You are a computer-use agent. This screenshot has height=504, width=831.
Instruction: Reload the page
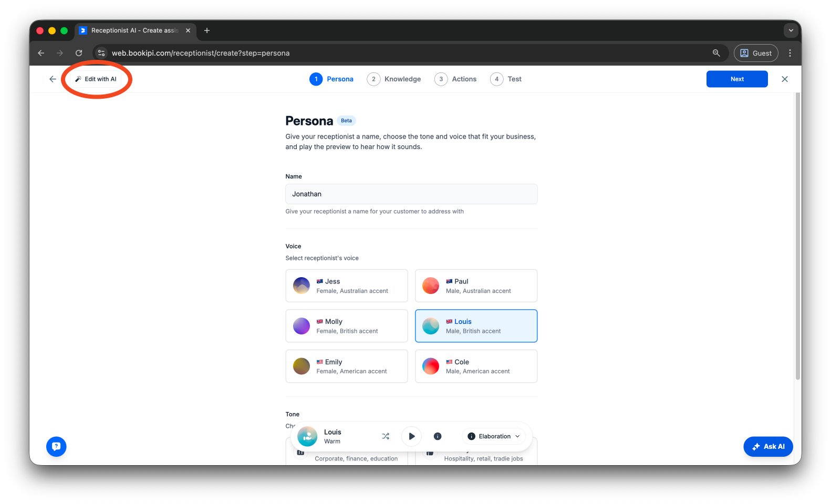(79, 53)
